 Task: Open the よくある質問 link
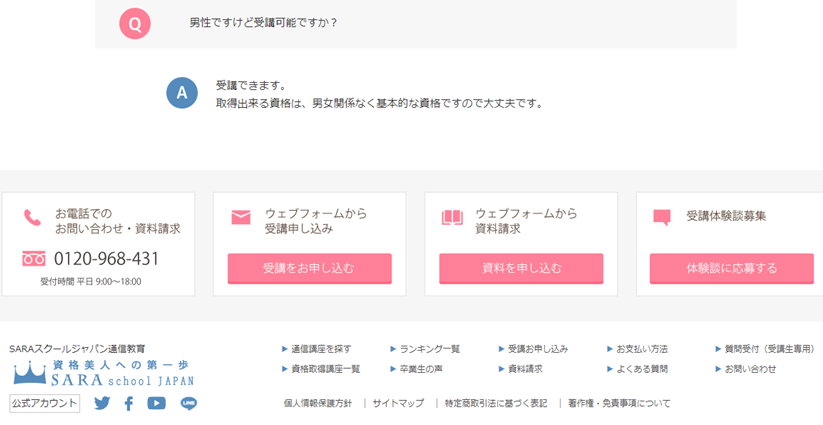click(x=641, y=369)
